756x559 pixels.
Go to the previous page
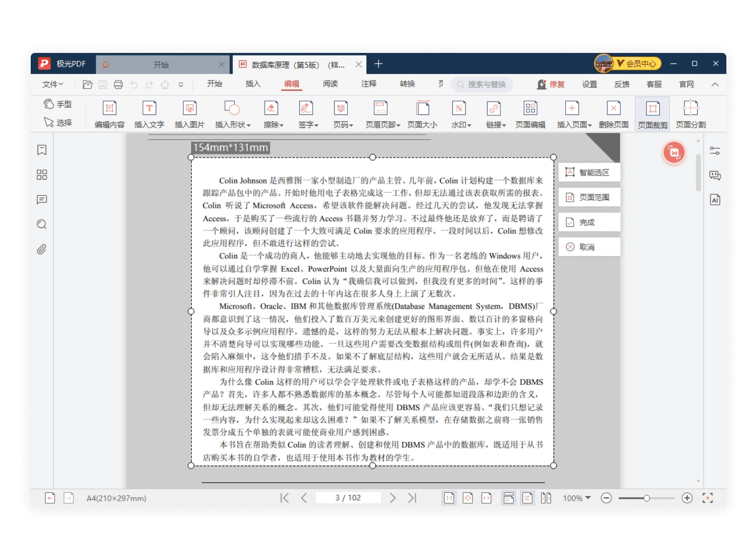[304, 498]
